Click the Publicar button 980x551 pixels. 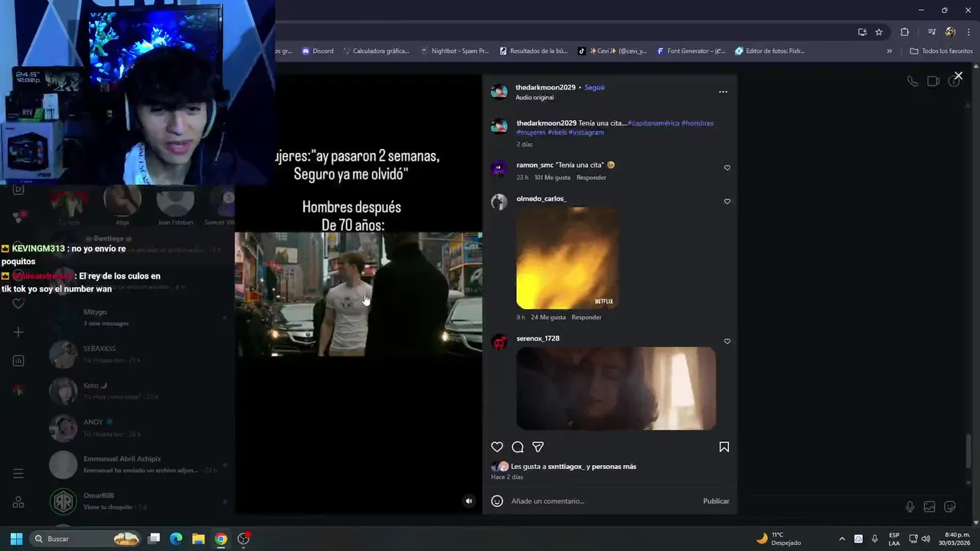click(716, 501)
